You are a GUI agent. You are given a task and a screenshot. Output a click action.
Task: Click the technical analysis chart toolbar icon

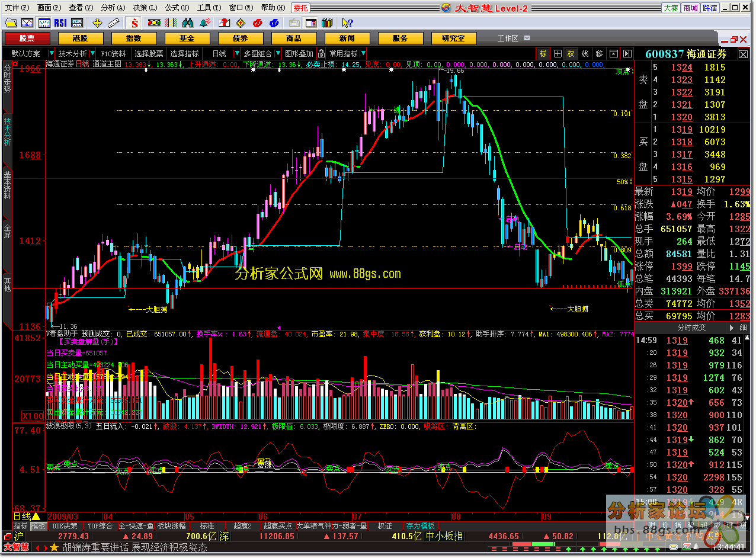coord(44,23)
